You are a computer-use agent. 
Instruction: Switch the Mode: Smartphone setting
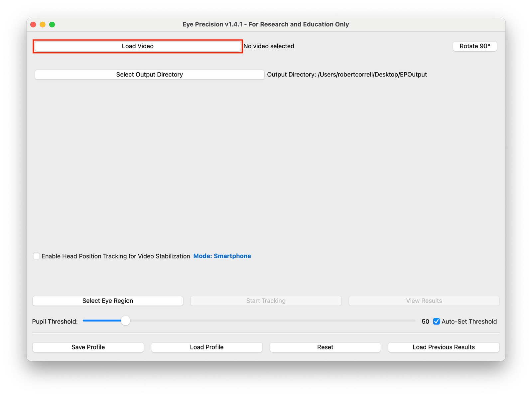[x=222, y=256]
